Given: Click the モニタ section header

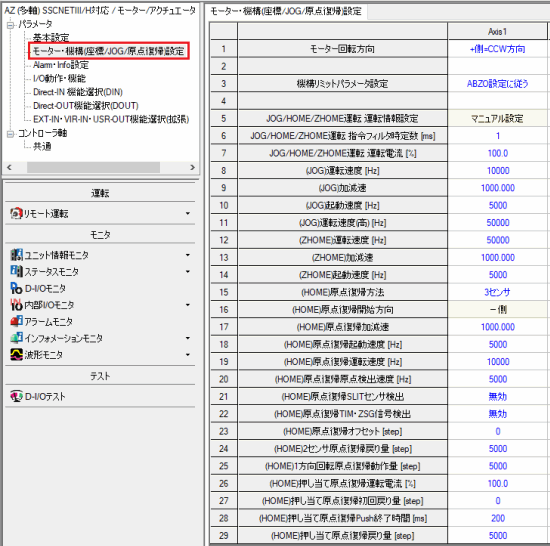Looking at the screenshot, I should [100, 235].
